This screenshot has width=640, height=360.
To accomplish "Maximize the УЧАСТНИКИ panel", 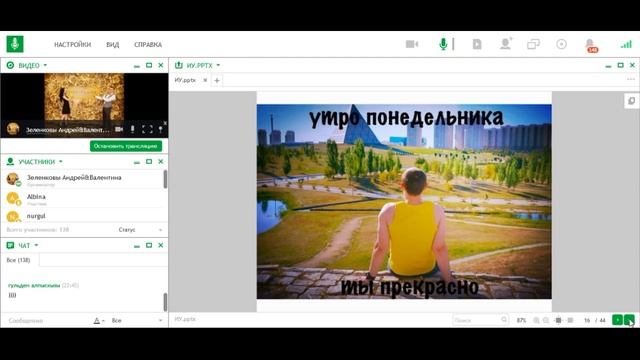I will [149, 162].
